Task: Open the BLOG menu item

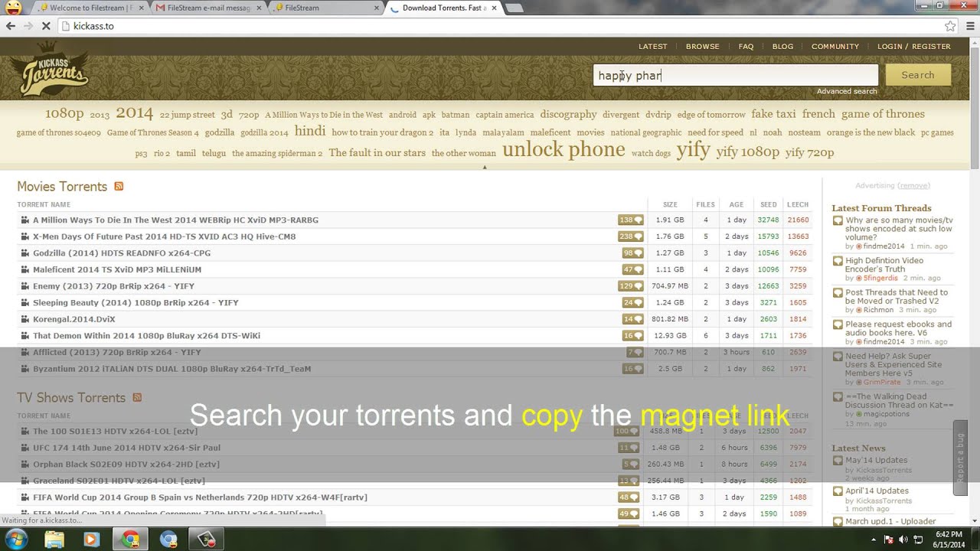Action: tap(782, 47)
